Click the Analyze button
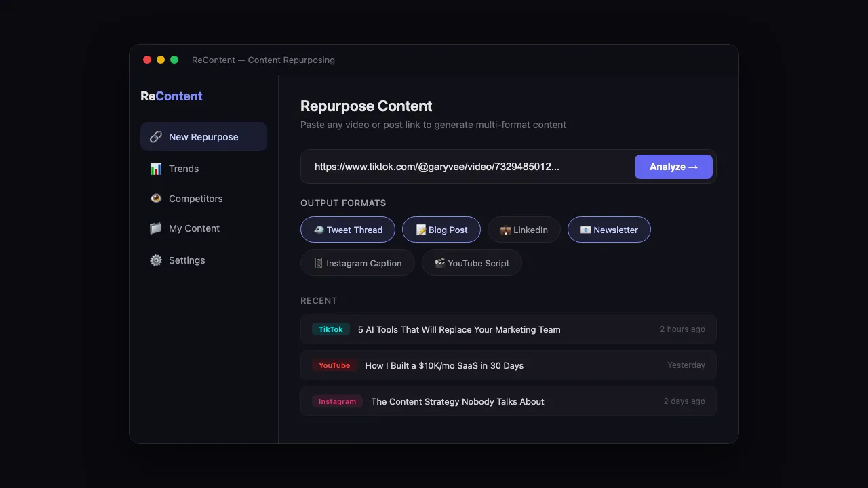 (x=673, y=166)
